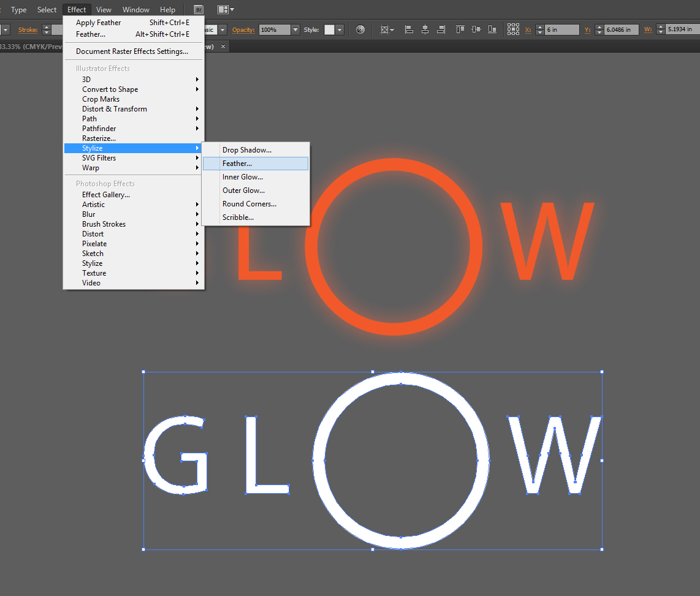Viewport: 700px width, 596px height.
Task: Click the transform reference point grid icon
Action: coord(514,29)
